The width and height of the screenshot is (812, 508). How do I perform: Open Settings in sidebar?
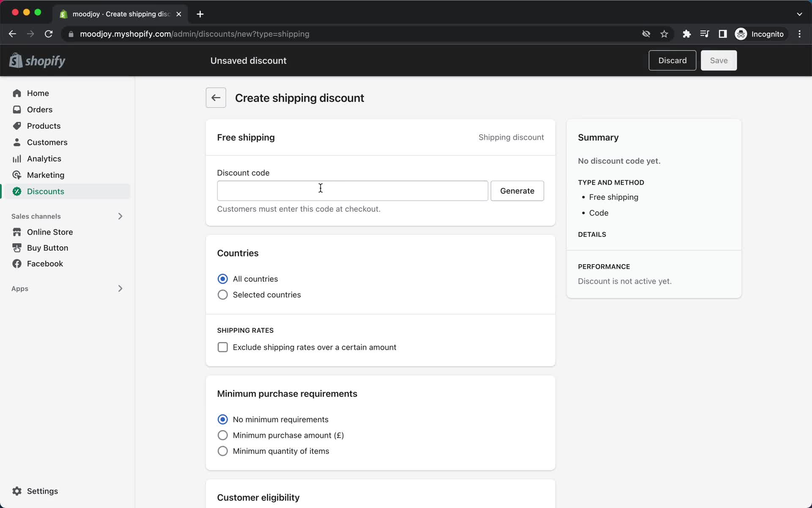[x=42, y=491]
